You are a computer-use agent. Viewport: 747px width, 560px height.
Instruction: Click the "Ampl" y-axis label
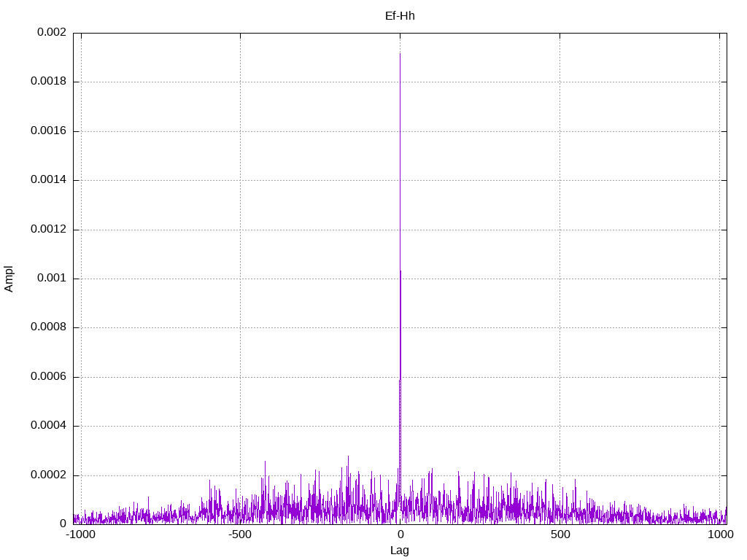[x=9, y=279]
